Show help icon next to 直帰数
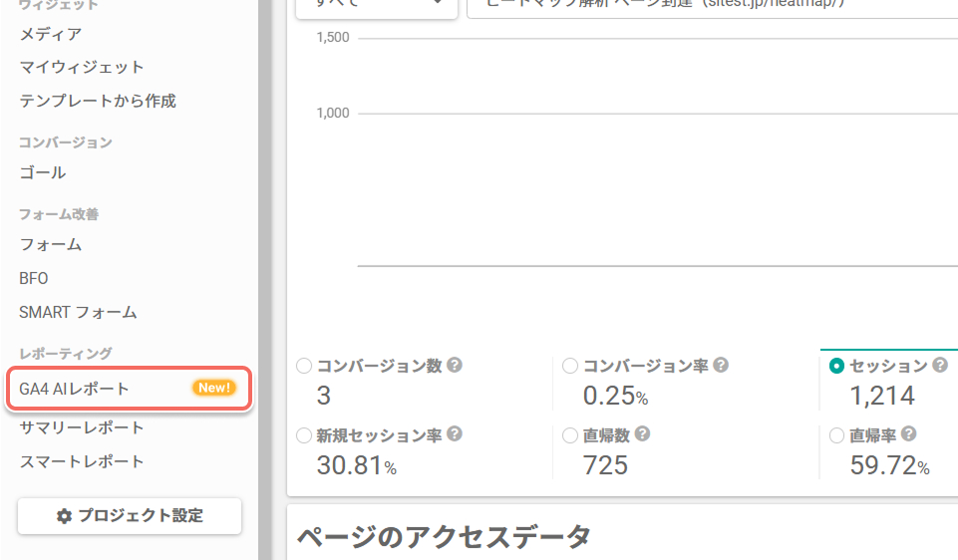 (x=642, y=434)
